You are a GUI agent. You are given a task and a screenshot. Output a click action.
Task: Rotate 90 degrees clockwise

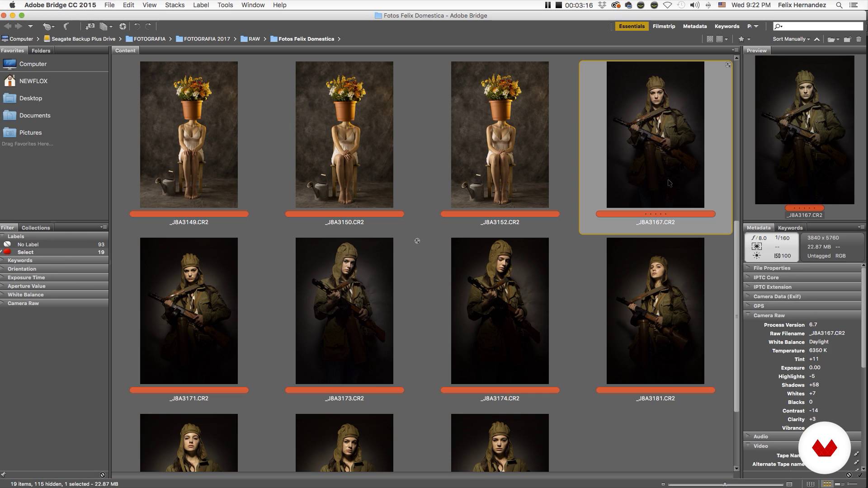tap(148, 26)
